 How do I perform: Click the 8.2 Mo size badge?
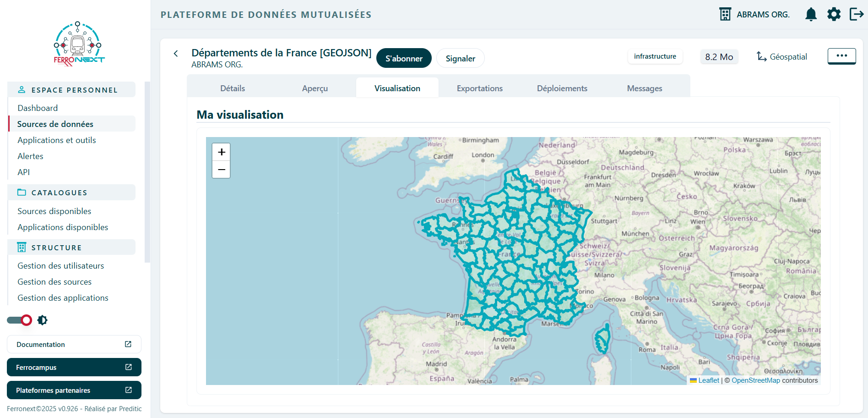(x=719, y=57)
